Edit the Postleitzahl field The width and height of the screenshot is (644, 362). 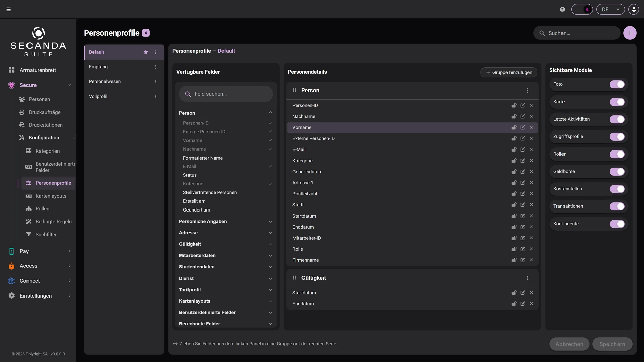coord(523,194)
